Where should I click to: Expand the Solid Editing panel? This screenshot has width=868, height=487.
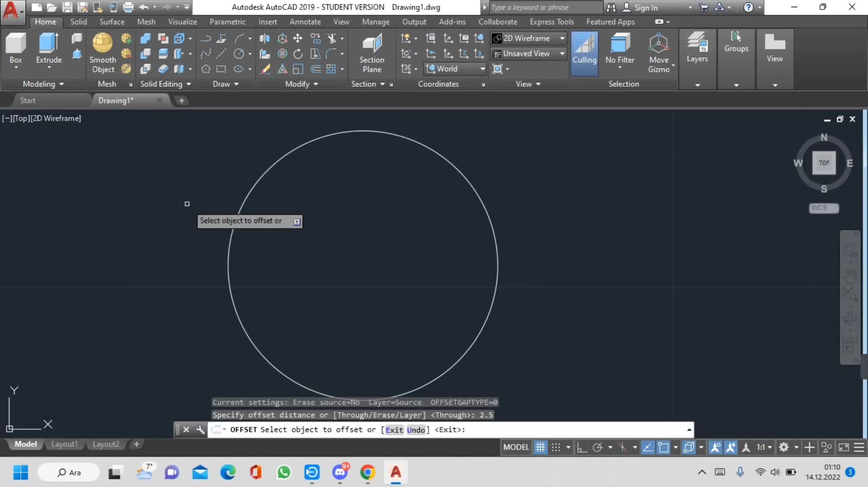point(165,84)
